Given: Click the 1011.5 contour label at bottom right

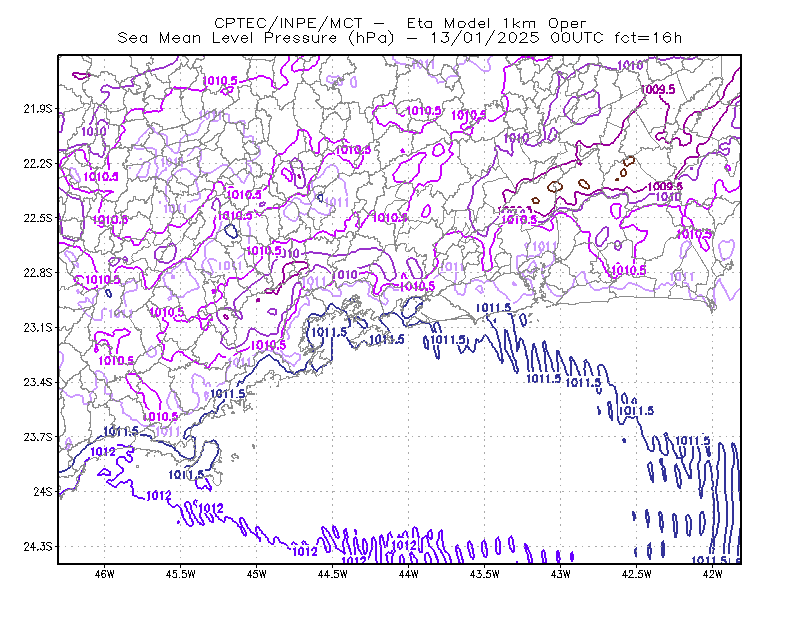Looking at the screenshot, I should (x=709, y=560).
